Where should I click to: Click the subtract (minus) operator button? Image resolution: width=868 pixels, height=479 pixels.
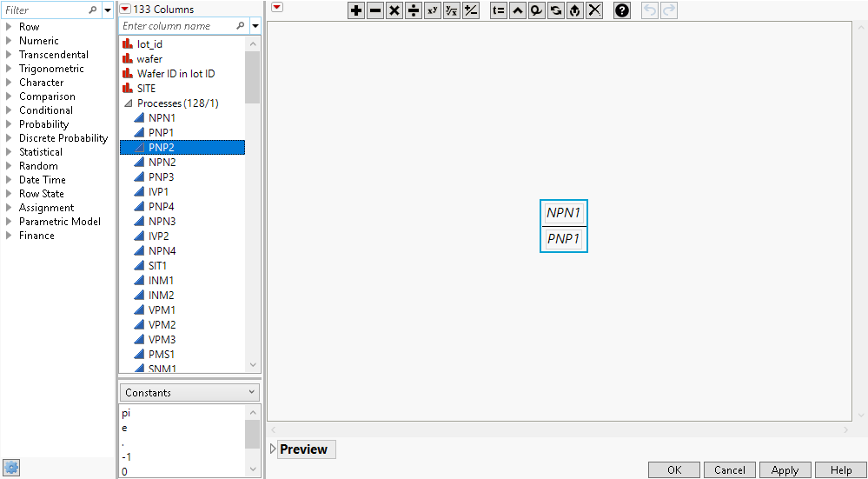(375, 10)
